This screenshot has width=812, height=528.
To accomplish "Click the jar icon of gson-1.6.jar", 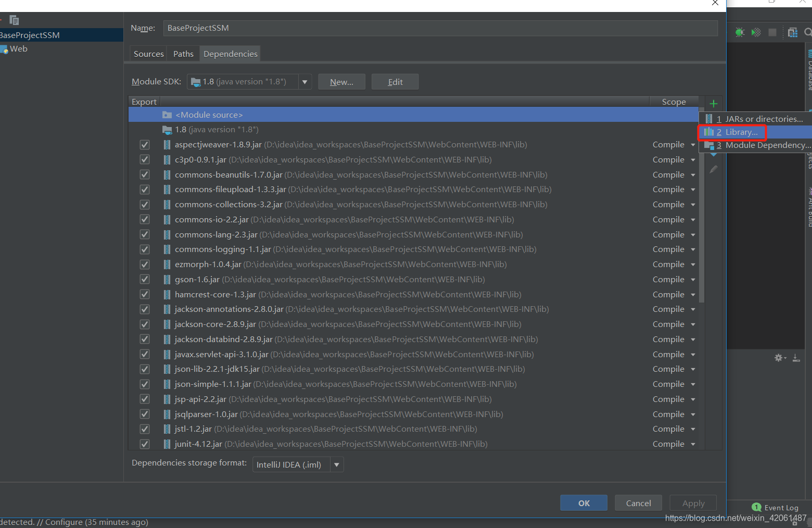I will coord(167,280).
